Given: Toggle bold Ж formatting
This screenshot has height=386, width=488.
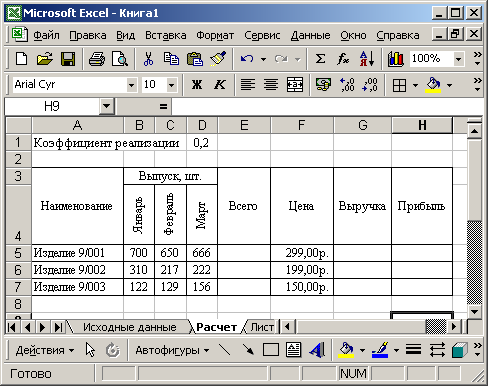Looking at the screenshot, I should 197,85.
